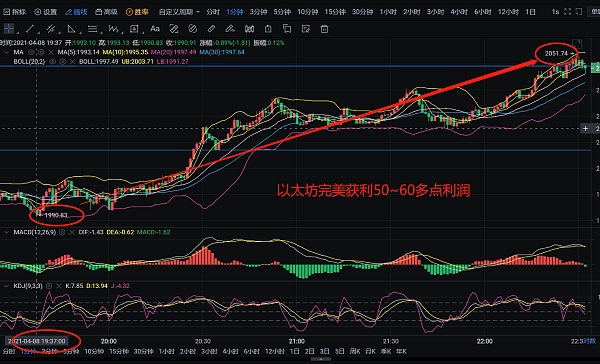The width and height of the screenshot is (600, 364).
Task: Click the pop-out window icon
Action: coord(579,12)
